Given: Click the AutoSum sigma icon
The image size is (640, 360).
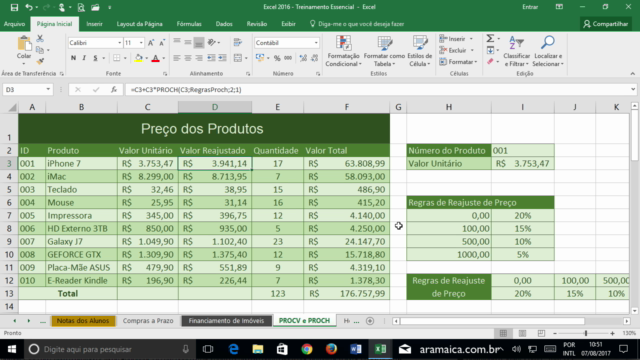Looking at the screenshot, I should point(490,38).
